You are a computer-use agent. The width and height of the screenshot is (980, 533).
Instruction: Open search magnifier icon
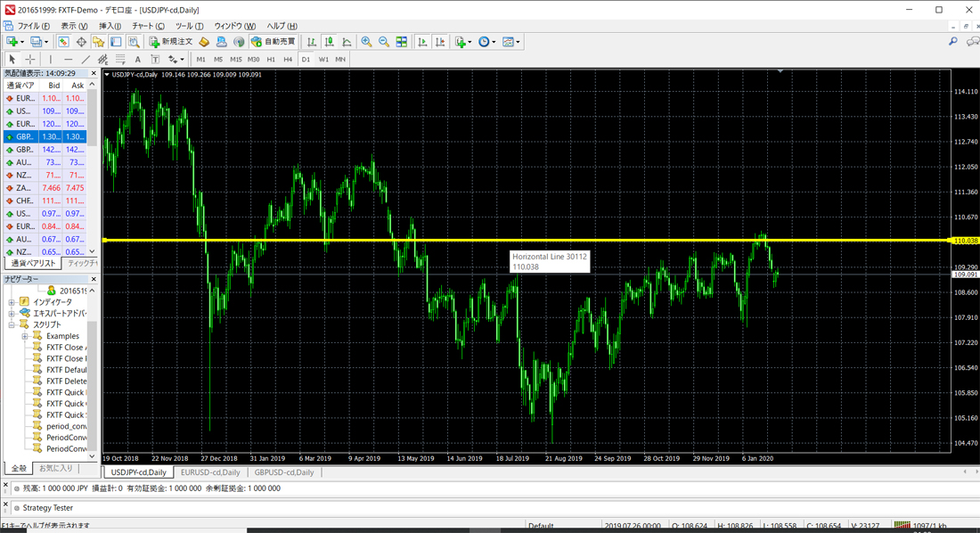[x=953, y=41]
